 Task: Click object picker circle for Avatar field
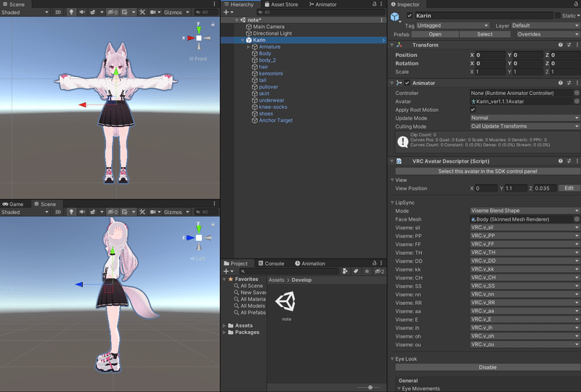point(577,101)
